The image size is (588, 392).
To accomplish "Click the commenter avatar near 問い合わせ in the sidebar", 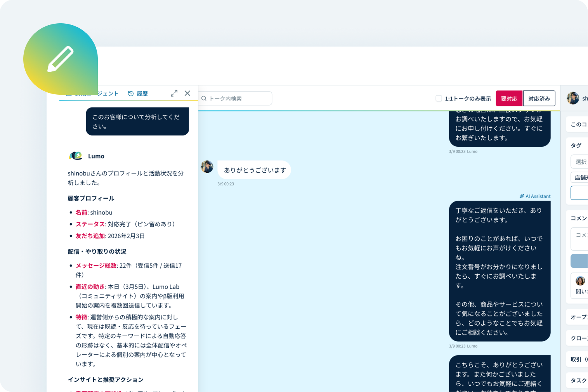I will [580, 281].
